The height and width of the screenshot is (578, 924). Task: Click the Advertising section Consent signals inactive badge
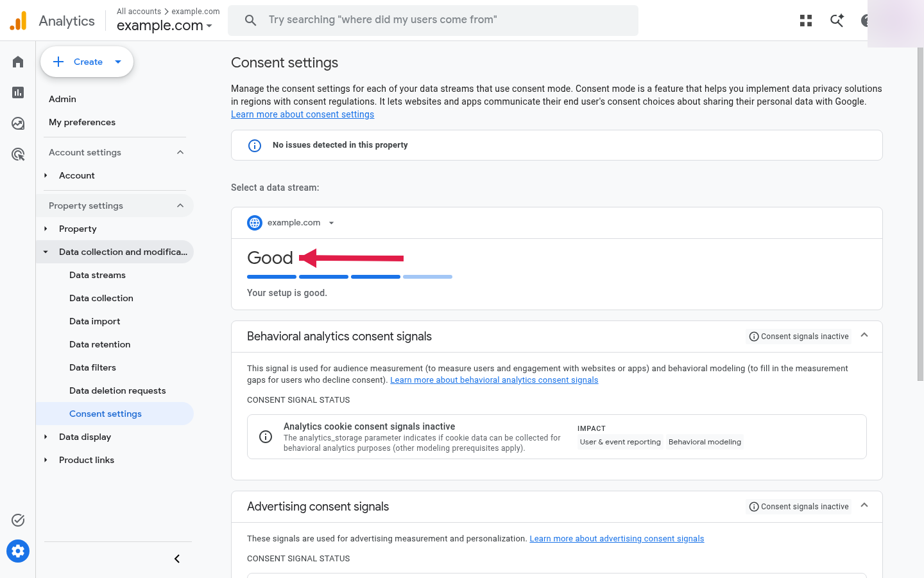[799, 507]
